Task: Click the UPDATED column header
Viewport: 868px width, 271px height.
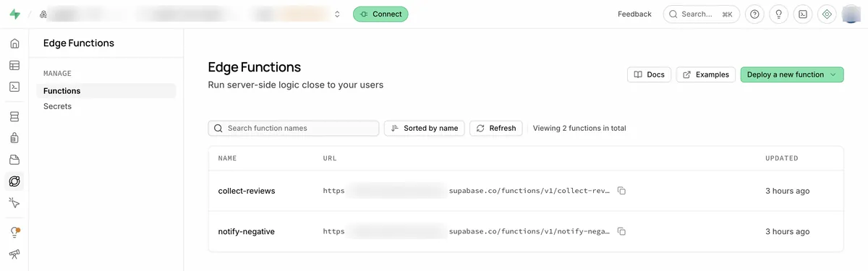Action: pyautogui.click(x=782, y=158)
